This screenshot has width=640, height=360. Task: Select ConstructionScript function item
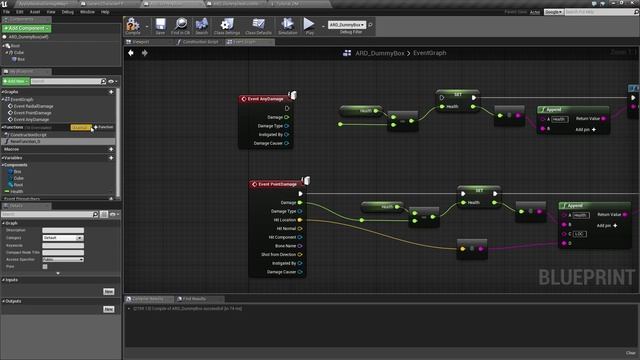[28, 134]
